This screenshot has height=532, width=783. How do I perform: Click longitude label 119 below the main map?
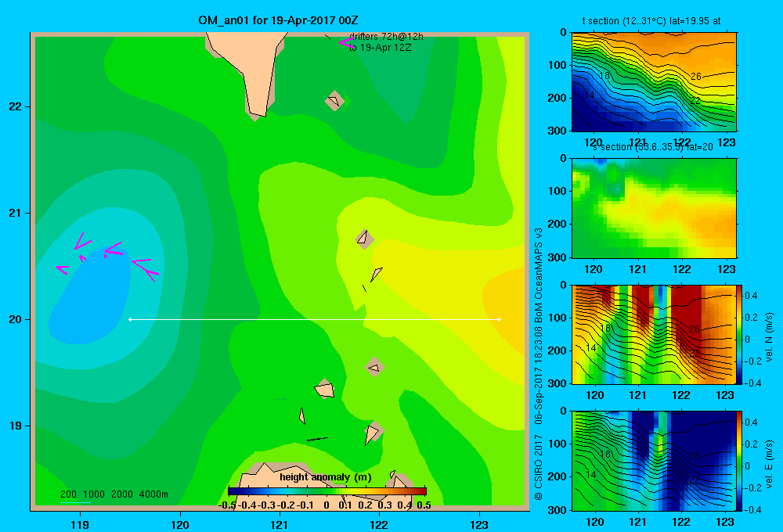coord(80,524)
